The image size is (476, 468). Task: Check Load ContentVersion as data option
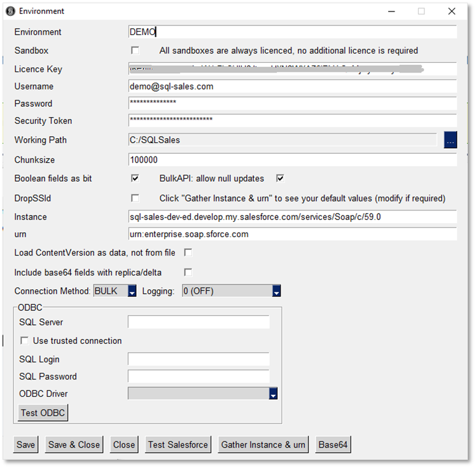pyautogui.click(x=188, y=252)
